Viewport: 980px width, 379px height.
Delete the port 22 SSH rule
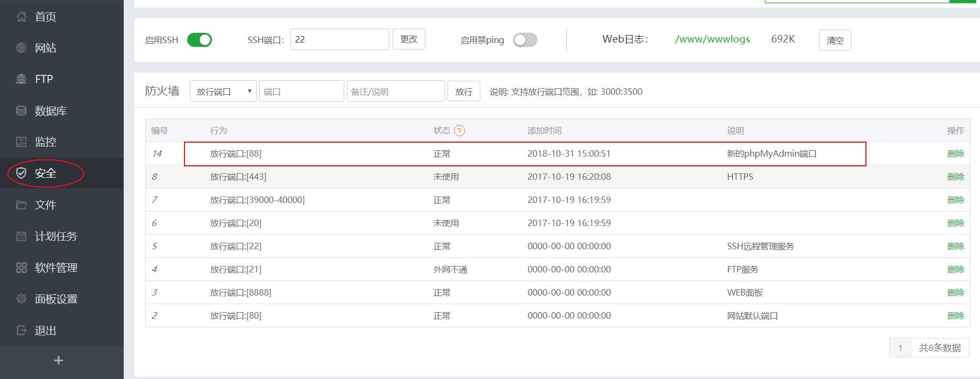tap(956, 246)
